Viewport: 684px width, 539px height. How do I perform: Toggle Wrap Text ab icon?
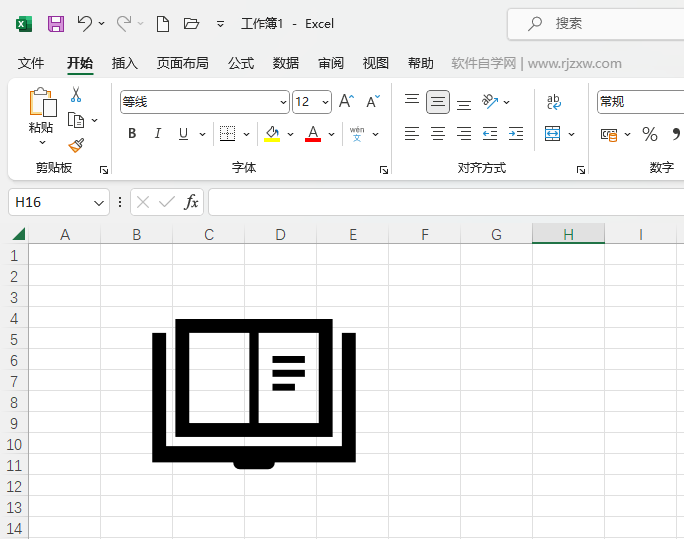click(554, 102)
